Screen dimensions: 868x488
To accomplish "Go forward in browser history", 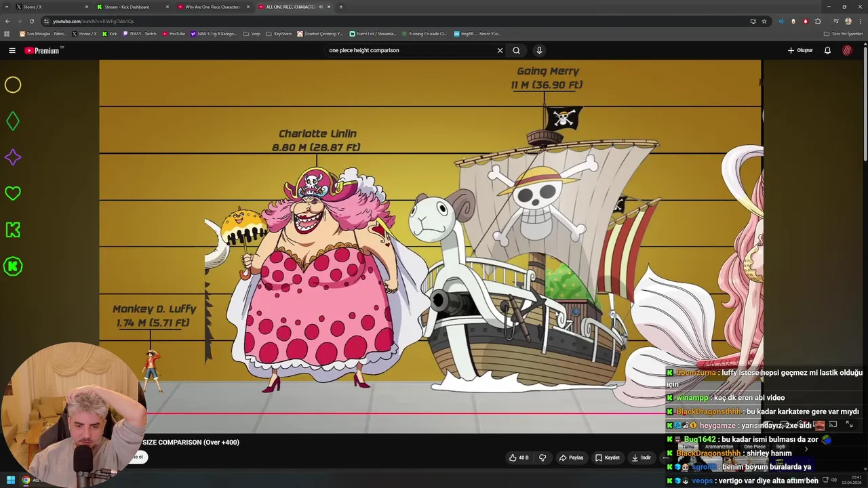I will pos(19,21).
